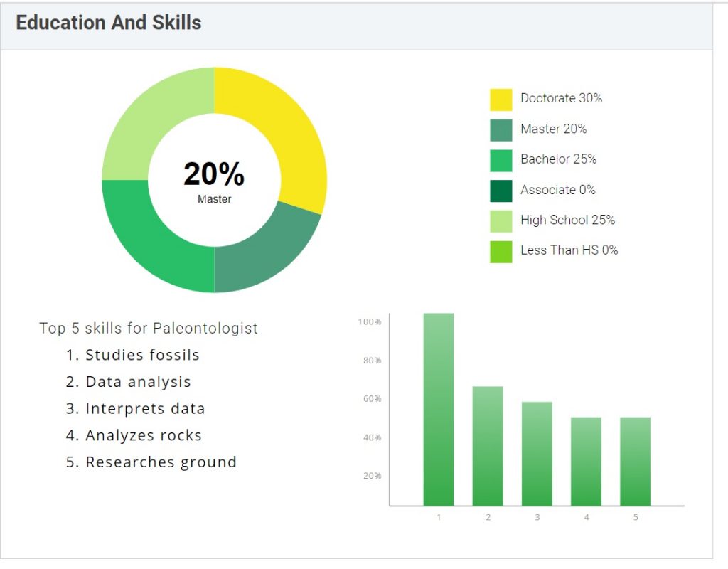Click the Master legend color swatch
This screenshot has height=569, width=728.
501,130
